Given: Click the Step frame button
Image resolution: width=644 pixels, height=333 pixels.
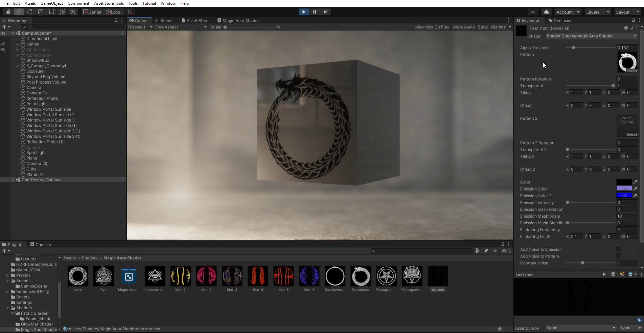Looking at the screenshot, I should [x=325, y=12].
